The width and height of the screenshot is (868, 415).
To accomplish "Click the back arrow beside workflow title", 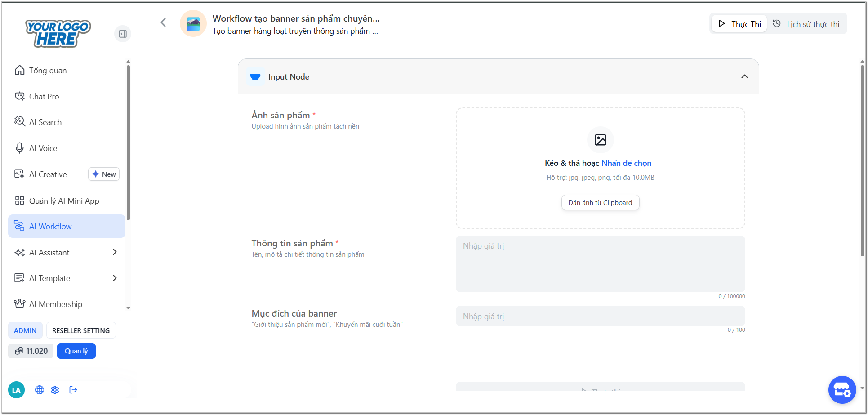I will pos(163,22).
